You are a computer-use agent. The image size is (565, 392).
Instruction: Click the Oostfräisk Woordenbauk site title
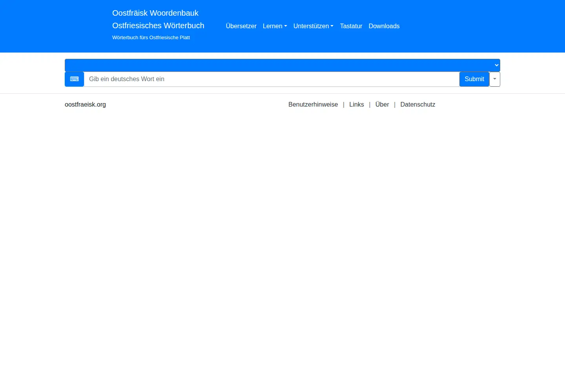pyautogui.click(x=155, y=13)
